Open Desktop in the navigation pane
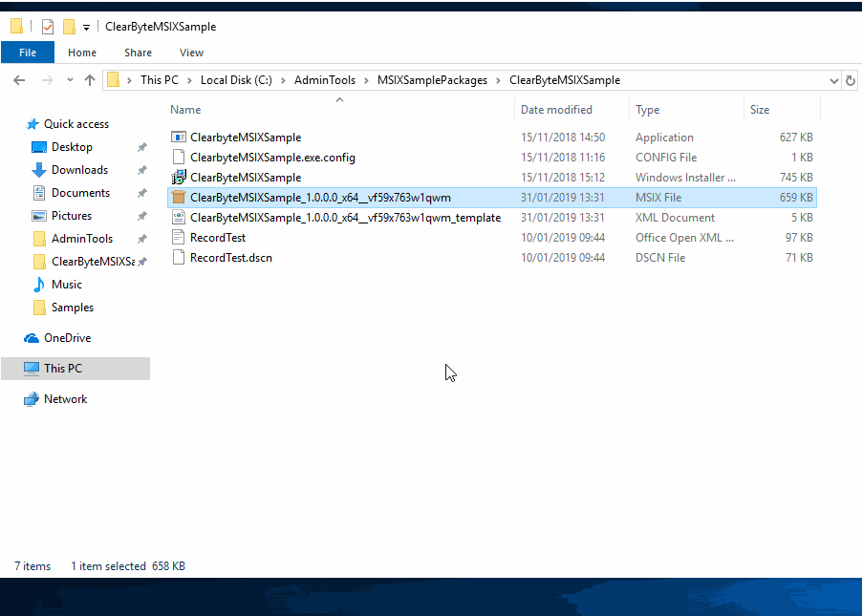The width and height of the screenshot is (862, 616). tap(72, 147)
